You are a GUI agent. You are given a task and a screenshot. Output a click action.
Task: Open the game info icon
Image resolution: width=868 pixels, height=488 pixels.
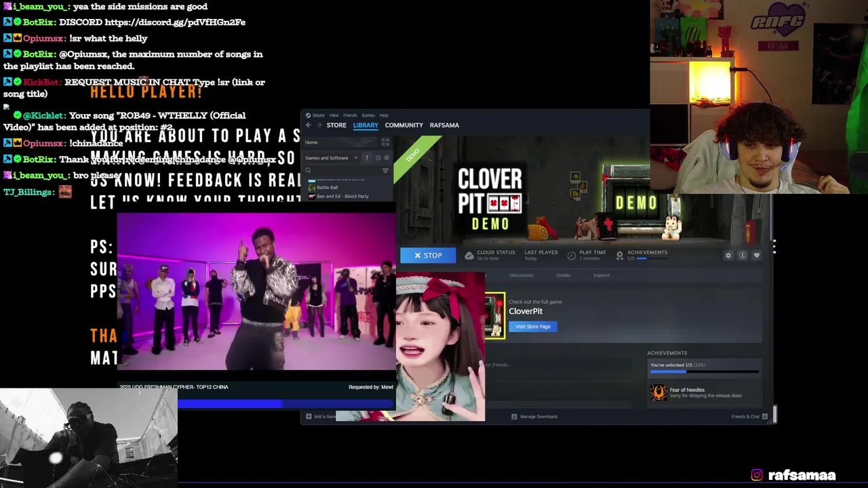743,256
